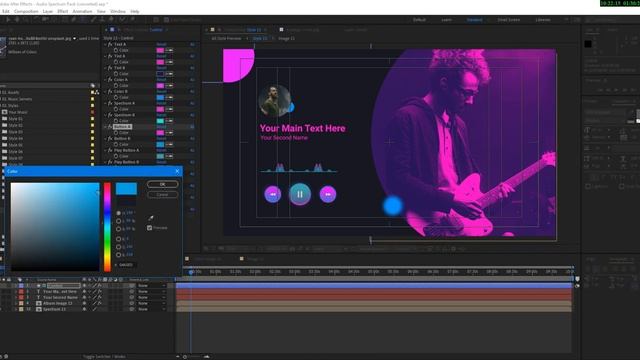Click eyedropper beside Text B color swatch
The image size is (640, 360).
pyautogui.click(x=169, y=74)
